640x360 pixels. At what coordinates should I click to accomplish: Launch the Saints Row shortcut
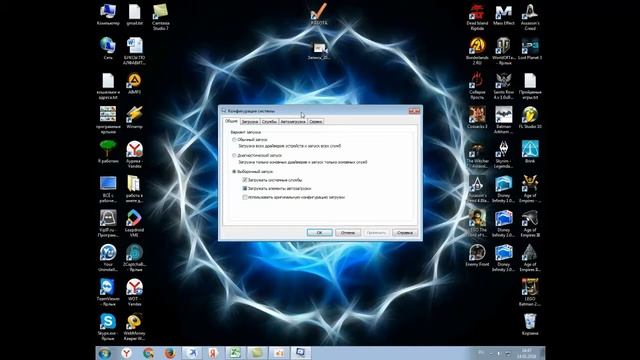coord(504,86)
